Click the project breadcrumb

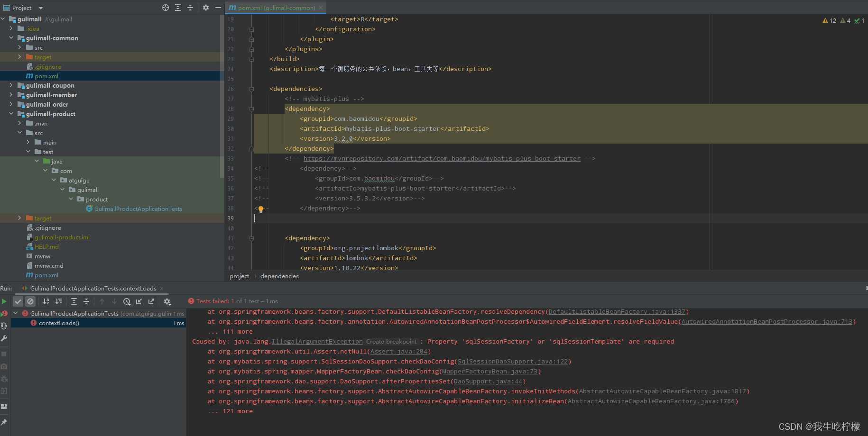pyautogui.click(x=239, y=276)
